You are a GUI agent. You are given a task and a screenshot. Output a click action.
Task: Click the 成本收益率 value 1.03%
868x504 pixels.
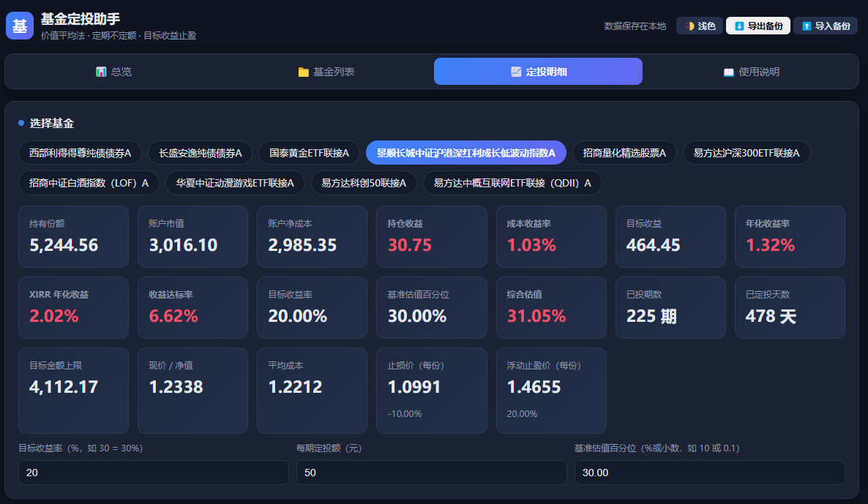(x=531, y=245)
